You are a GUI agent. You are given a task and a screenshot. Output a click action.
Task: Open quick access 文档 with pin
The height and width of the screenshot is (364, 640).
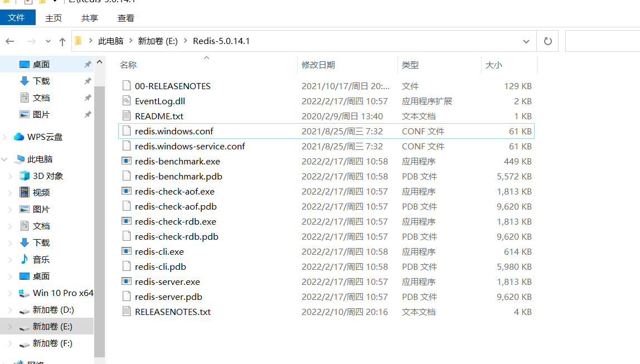click(x=47, y=98)
